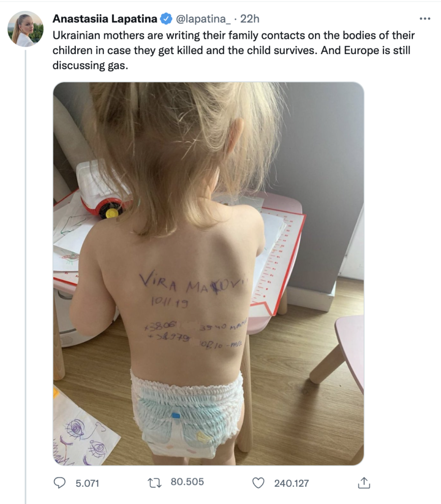
Task: Click the 240.127 likes count
Action: (292, 483)
